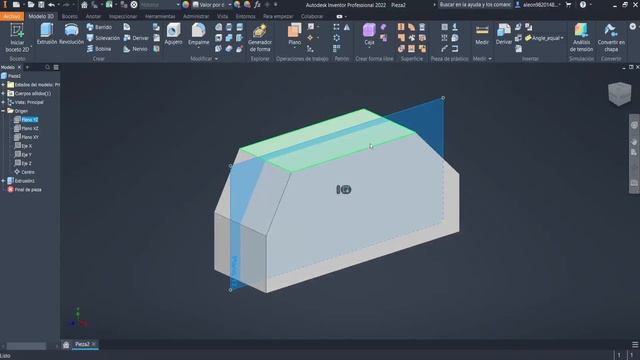The width and height of the screenshot is (640, 360).
Task: Select the Nervio rib tool
Action: pos(136,49)
